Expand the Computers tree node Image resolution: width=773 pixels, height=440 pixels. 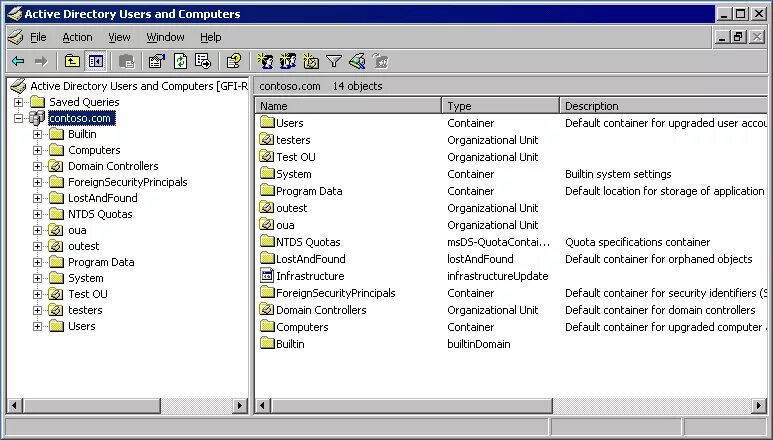pos(37,150)
